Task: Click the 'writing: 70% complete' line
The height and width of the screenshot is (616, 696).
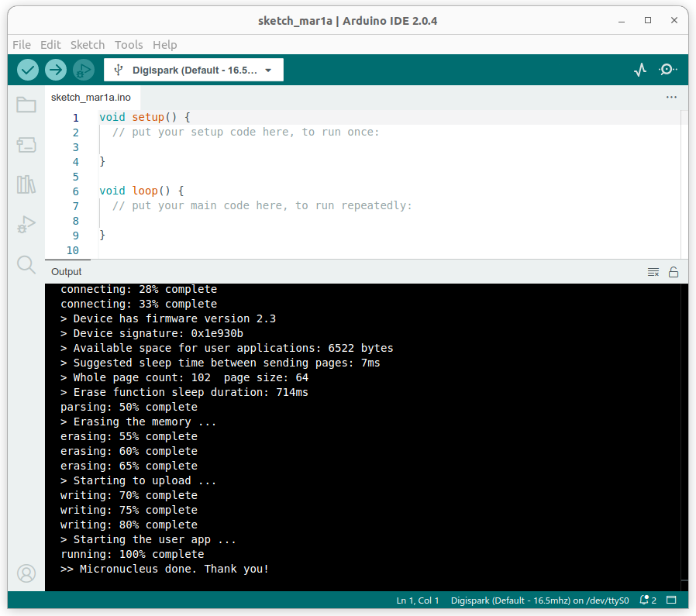Action: point(129,495)
